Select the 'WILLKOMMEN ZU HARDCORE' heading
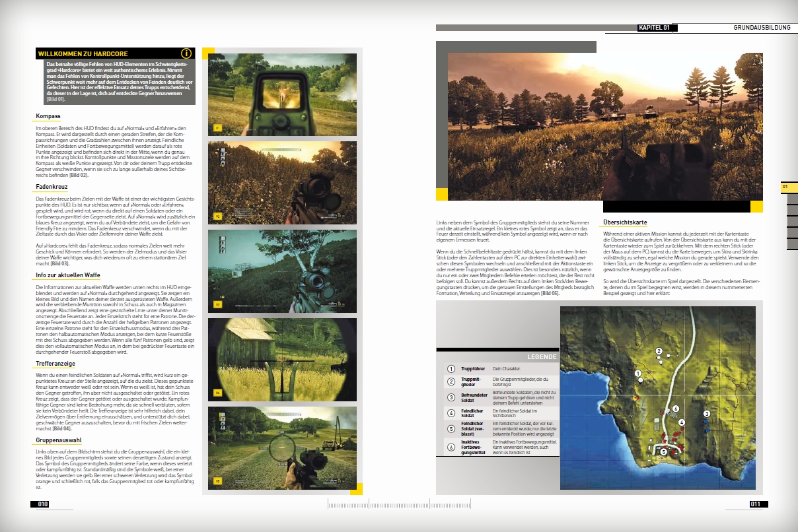This screenshot has height=532, width=798. (x=83, y=53)
